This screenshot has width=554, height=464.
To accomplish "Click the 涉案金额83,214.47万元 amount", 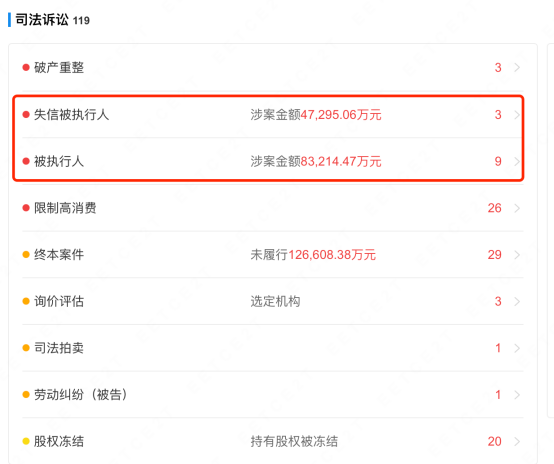I will point(316,161).
